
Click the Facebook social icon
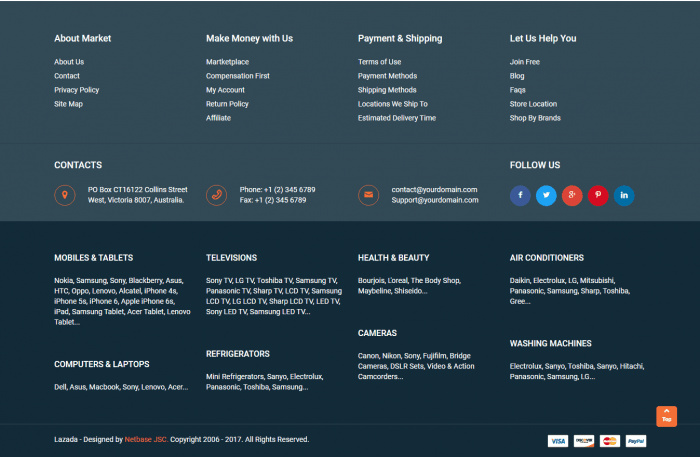click(520, 195)
